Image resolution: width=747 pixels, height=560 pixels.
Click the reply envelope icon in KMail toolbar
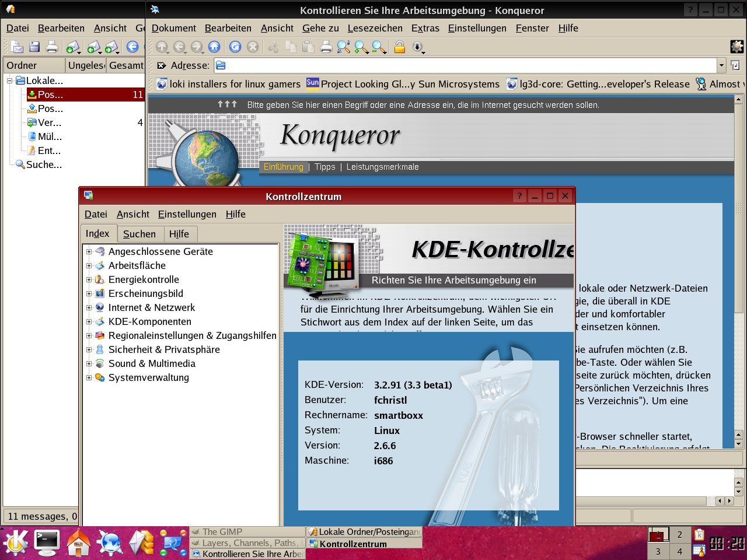tap(93, 47)
